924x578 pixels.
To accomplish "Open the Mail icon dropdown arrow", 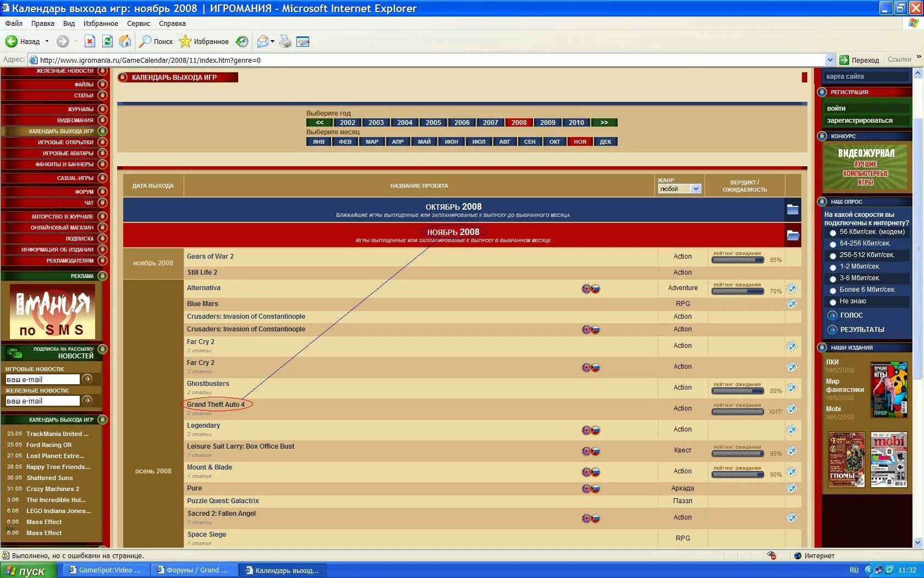I will [x=273, y=41].
